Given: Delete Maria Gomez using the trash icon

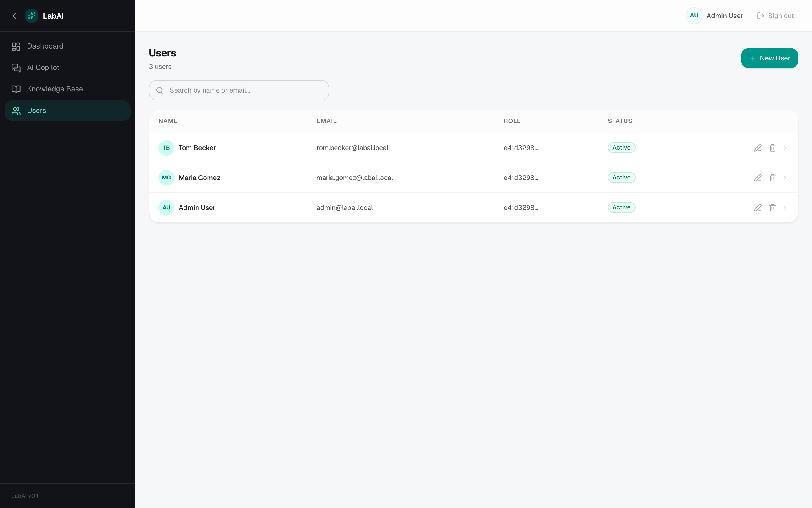Looking at the screenshot, I should pos(773,178).
